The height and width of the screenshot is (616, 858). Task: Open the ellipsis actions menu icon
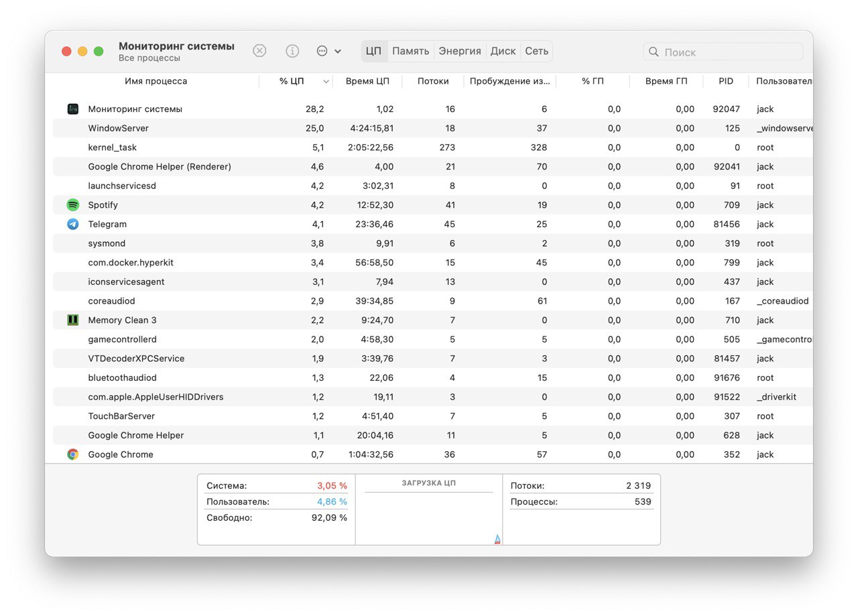coord(322,51)
